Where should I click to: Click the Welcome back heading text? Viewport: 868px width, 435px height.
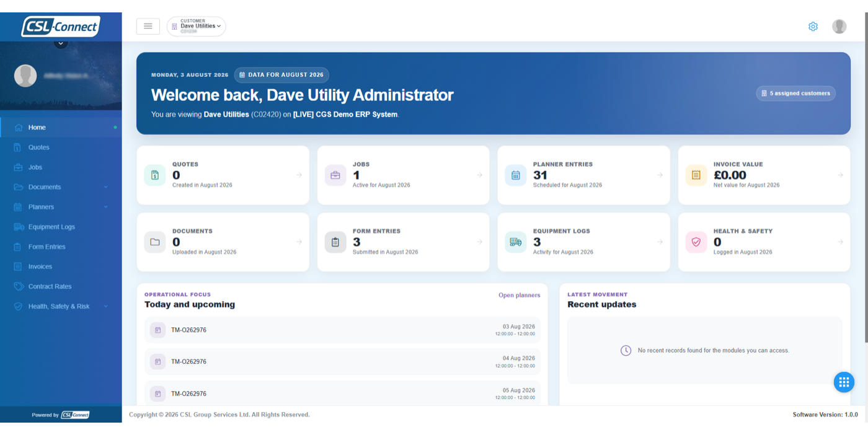[x=303, y=95]
